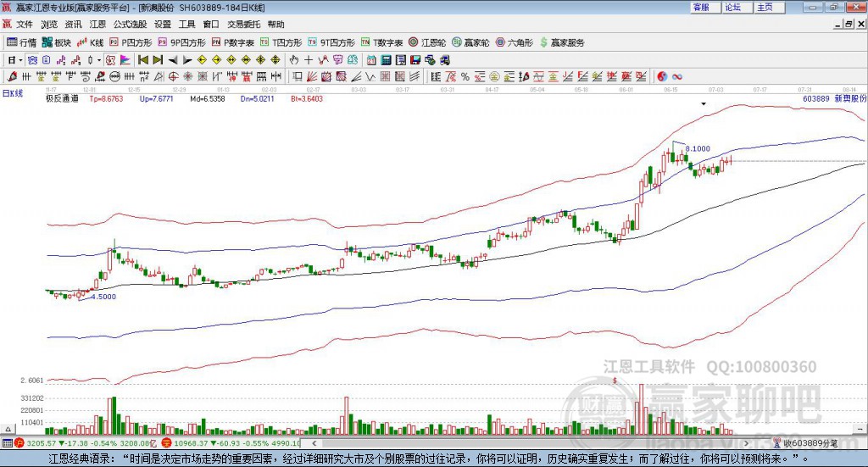868x467 pixels.
Task: Open the P四方形 tool
Action: coord(131,42)
